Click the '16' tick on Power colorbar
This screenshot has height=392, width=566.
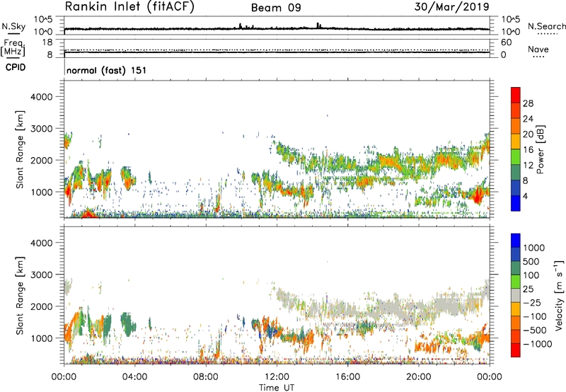click(x=528, y=150)
